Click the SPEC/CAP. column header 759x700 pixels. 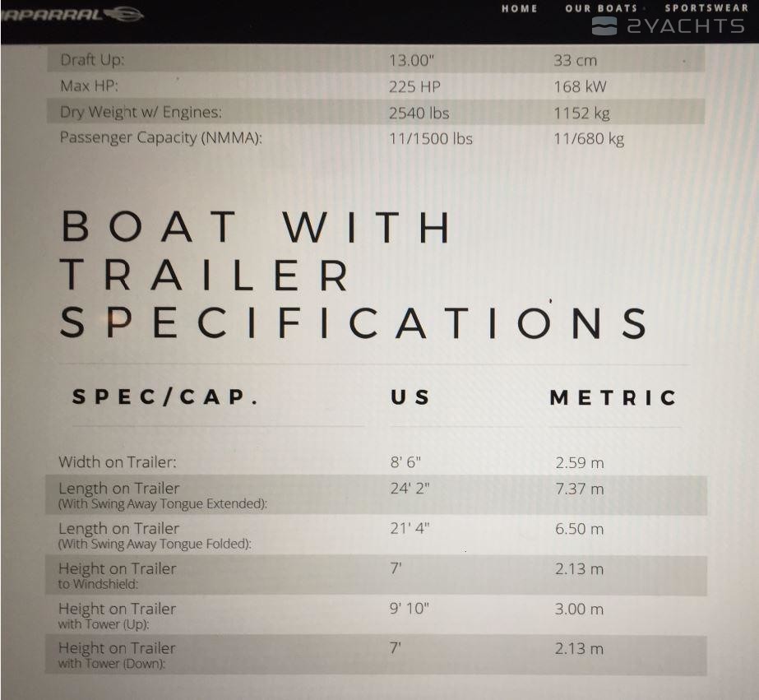(164, 397)
